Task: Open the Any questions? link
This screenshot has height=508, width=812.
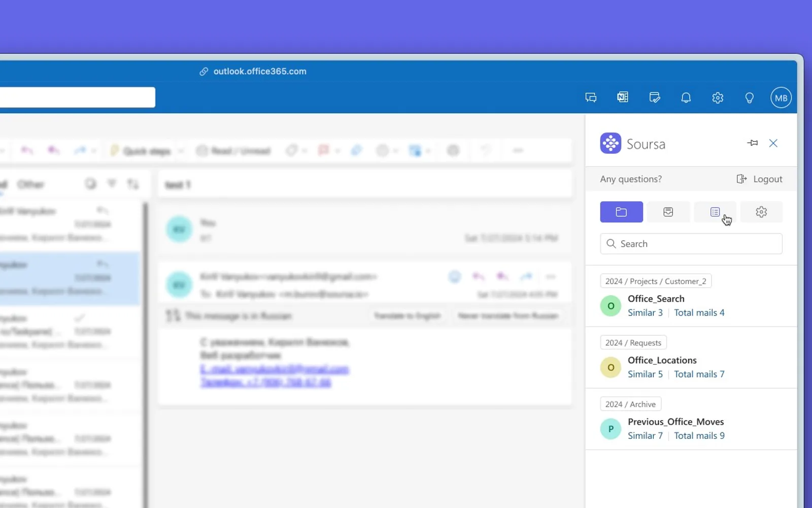Action: coord(631,179)
